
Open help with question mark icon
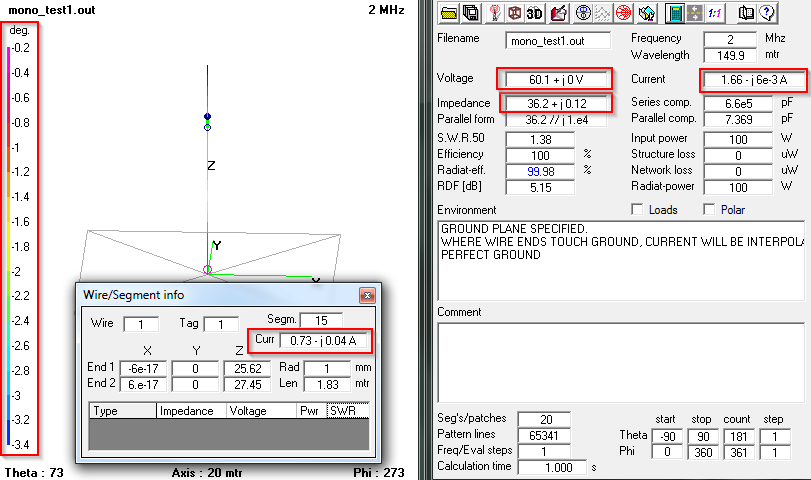pyautogui.click(x=767, y=13)
